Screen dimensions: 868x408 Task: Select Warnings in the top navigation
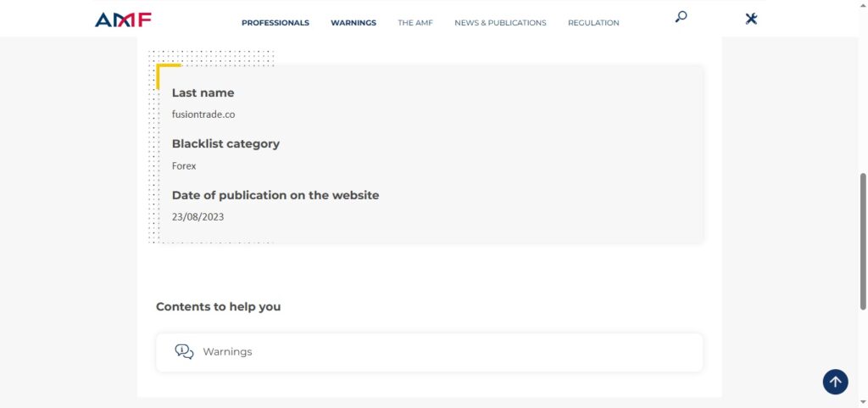click(x=353, y=23)
